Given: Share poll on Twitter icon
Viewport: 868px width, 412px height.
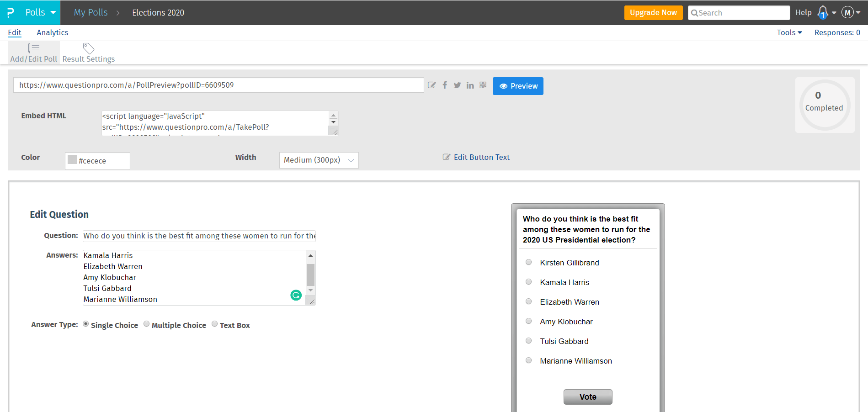Looking at the screenshot, I should 457,85.
